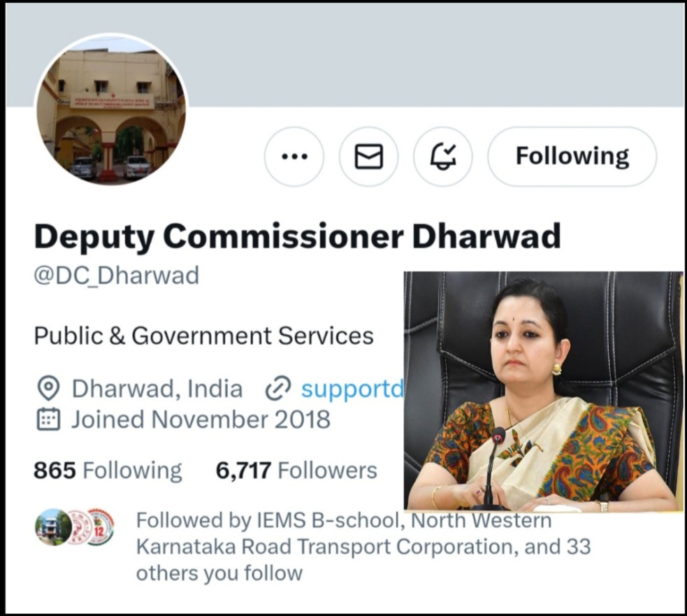
Task: Click the Following button to unfollow
Action: pos(572,157)
